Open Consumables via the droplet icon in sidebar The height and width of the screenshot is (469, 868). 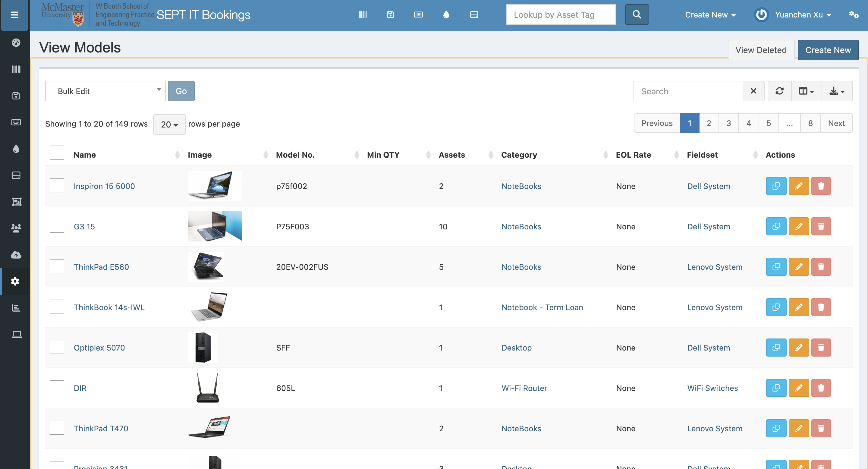16,149
